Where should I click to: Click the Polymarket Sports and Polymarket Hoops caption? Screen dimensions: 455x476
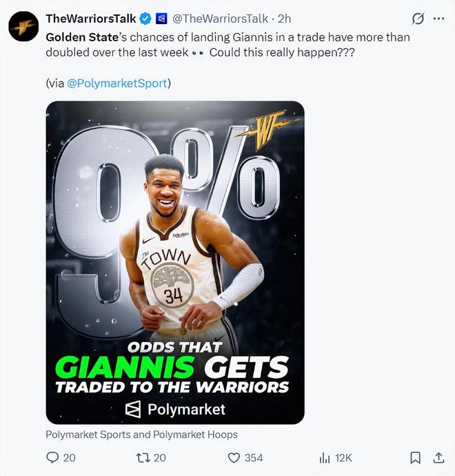[141, 435]
